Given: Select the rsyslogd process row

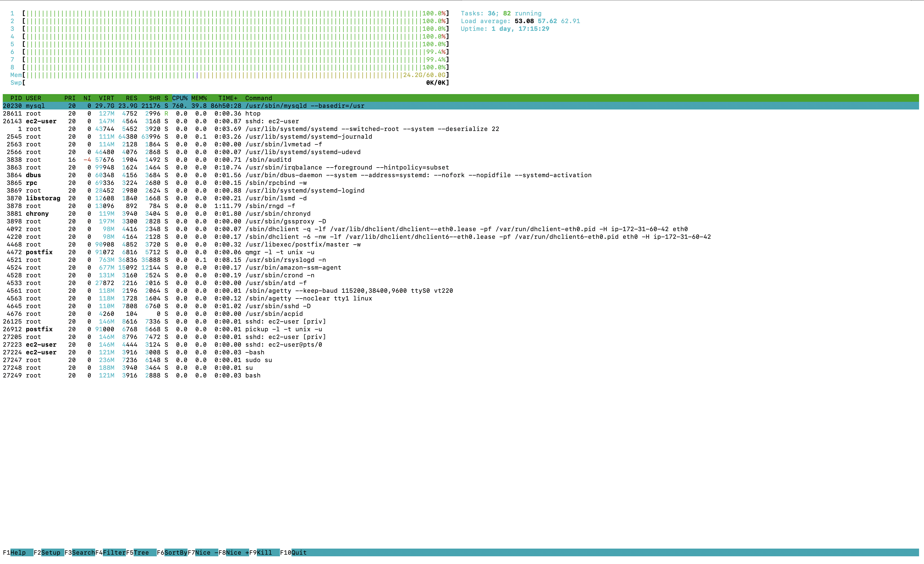Looking at the screenshot, I should [x=461, y=260].
